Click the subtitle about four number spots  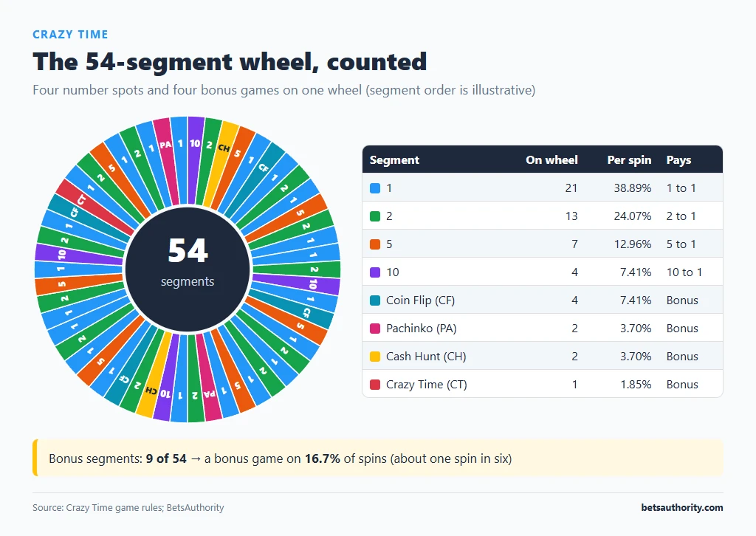[x=284, y=90]
